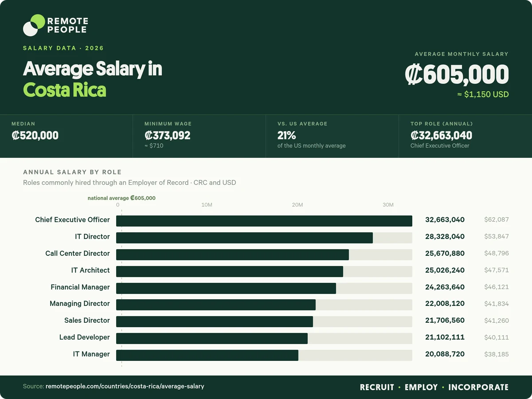Click the INCORPORATE footer text
Screen dimensions: 532x399
click(478, 387)
